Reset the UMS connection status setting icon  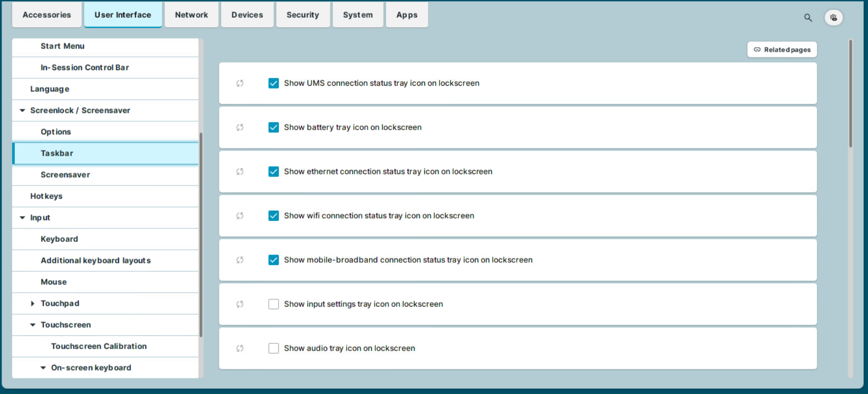click(x=240, y=83)
